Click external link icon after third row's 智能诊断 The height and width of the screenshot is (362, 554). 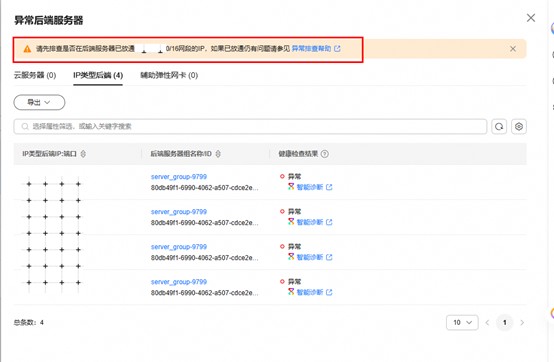coord(329,257)
